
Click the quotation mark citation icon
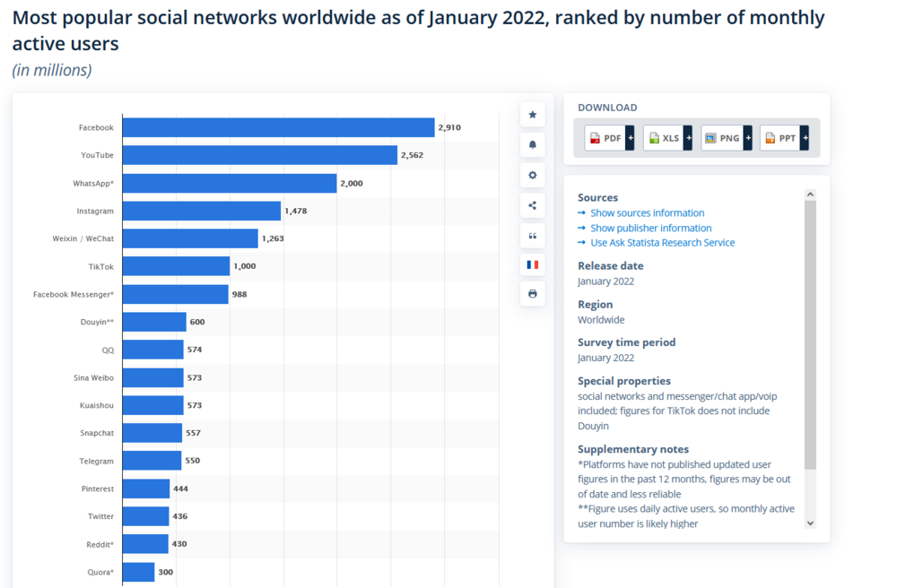click(x=532, y=235)
